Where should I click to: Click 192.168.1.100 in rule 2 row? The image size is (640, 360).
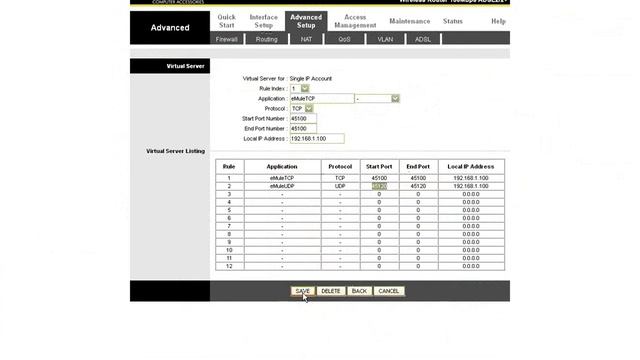point(471,186)
